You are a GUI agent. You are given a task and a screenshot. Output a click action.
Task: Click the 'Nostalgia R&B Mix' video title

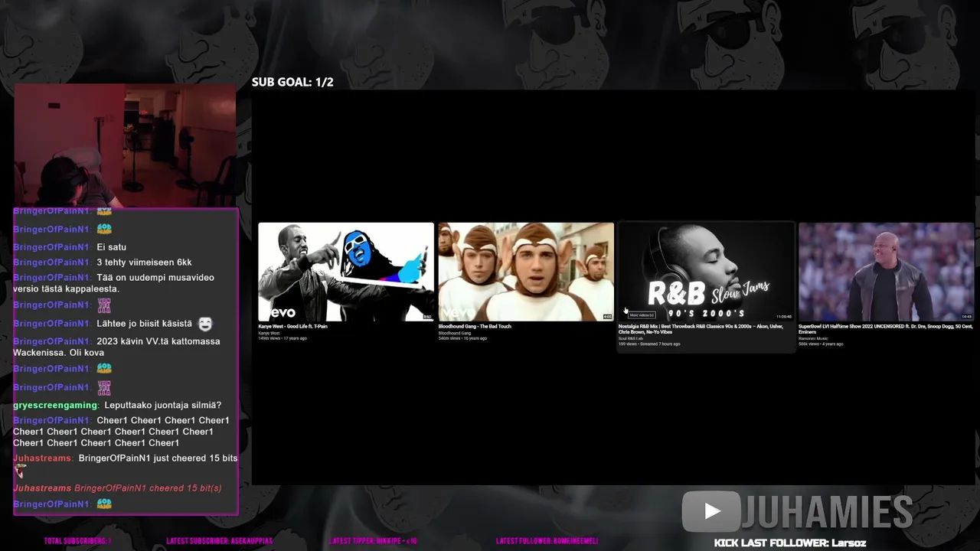coord(701,329)
